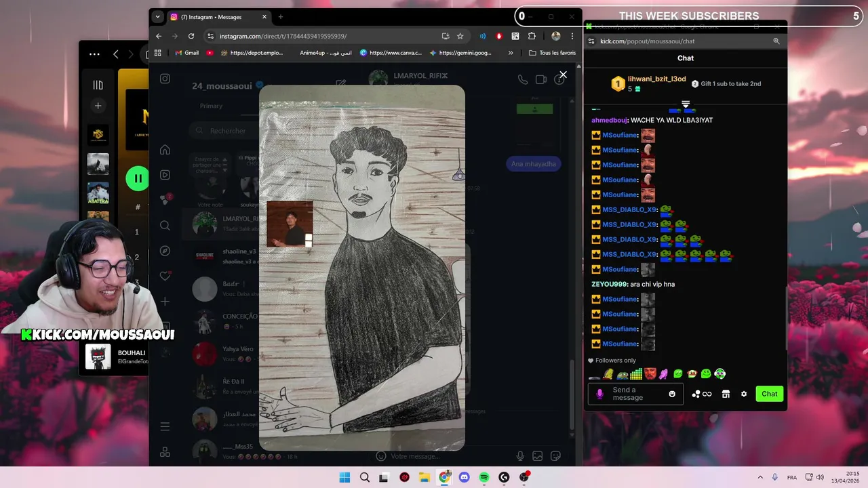Open the Spotify three-dot menu
This screenshot has height=488, width=868.
pos(94,54)
